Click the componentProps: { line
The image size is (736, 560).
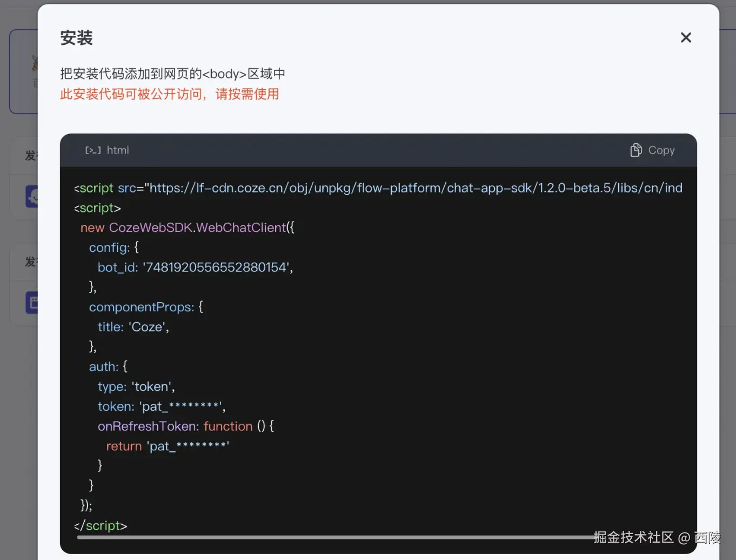tap(146, 307)
